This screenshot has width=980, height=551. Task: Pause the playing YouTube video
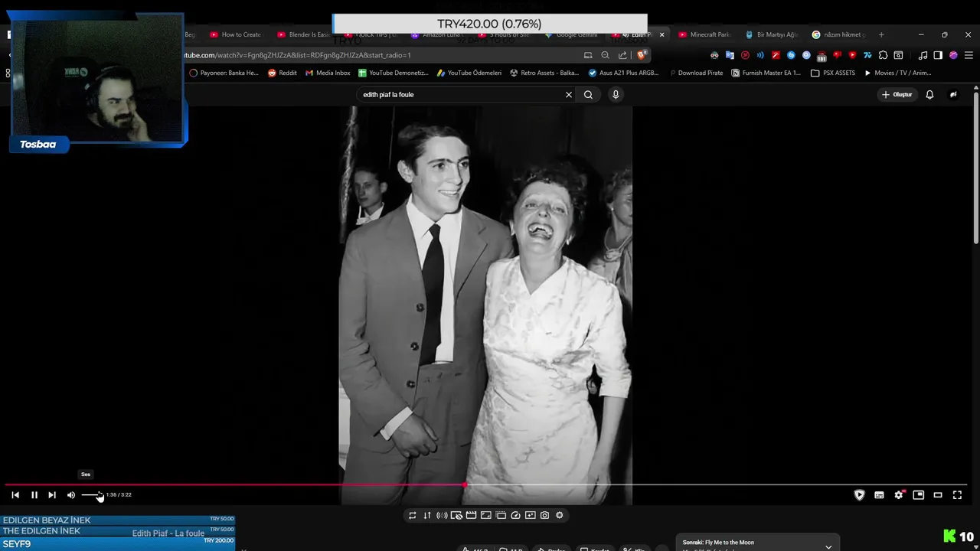[x=34, y=495]
